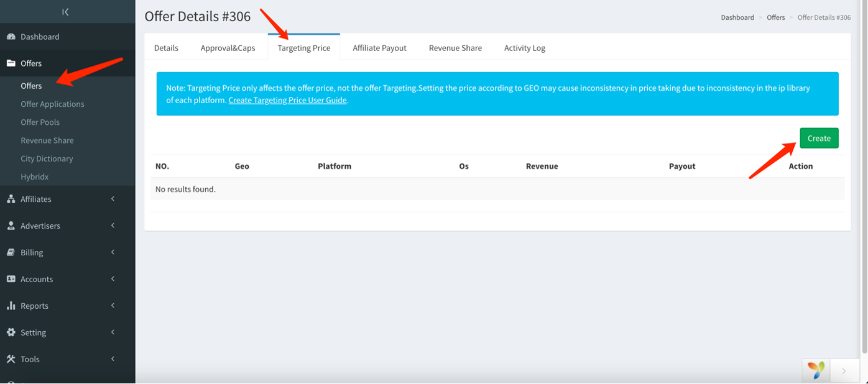Viewport: 868px width, 384px height.
Task: Click the Tools wrench icon
Action: pos(11,359)
